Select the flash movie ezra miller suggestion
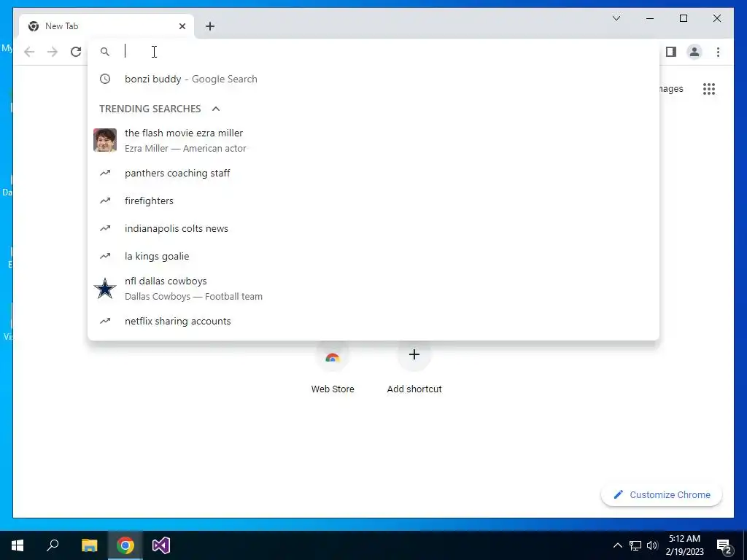Image resolution: width=747 pixels, height=560 pixels. 373,140
